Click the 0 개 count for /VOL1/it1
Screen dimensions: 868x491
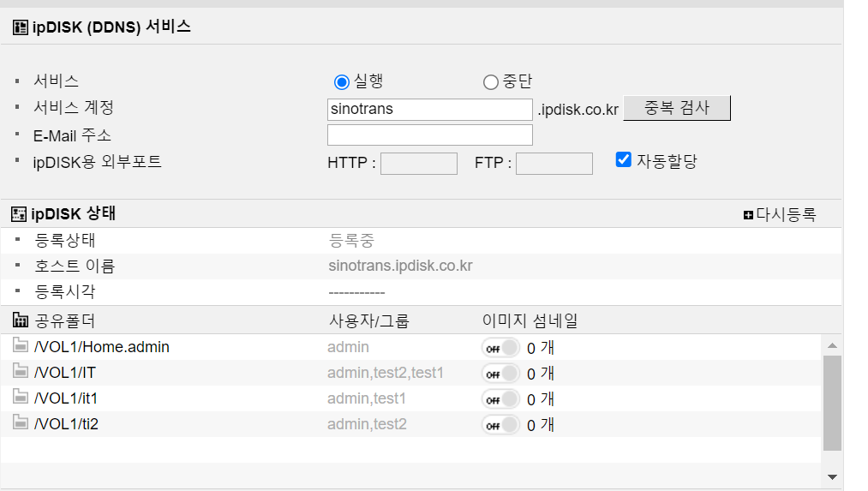[x=541, y=399]
